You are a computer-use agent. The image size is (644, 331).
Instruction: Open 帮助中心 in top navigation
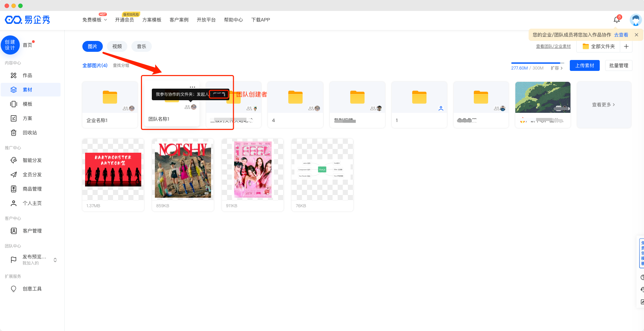pyautogui.click(x=234, y=20)
